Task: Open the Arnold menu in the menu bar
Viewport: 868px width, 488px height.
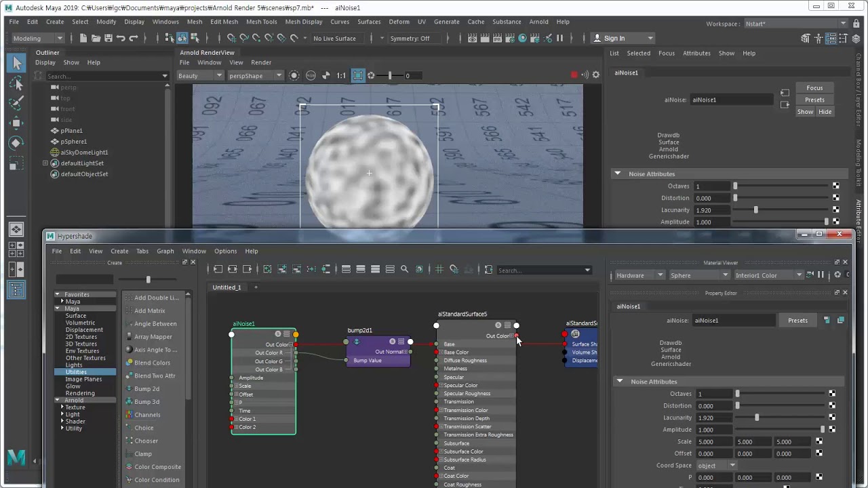Action: 538,22
